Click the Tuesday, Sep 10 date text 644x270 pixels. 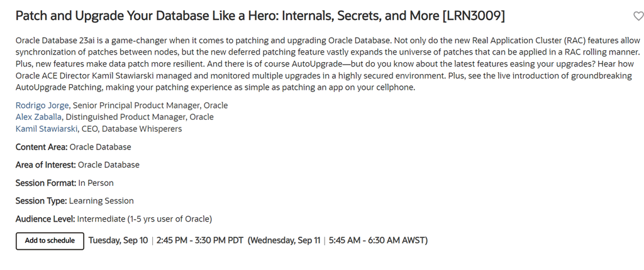(118, 240)
